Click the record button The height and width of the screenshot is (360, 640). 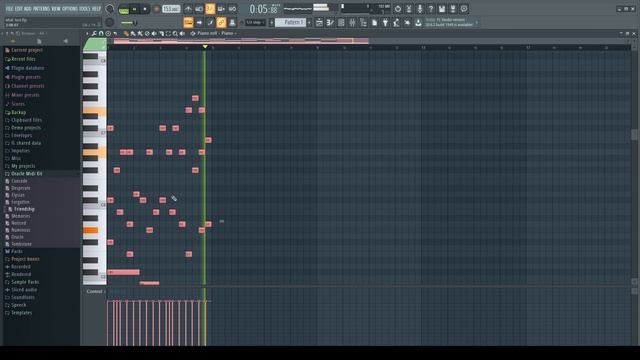pos(156,9)
